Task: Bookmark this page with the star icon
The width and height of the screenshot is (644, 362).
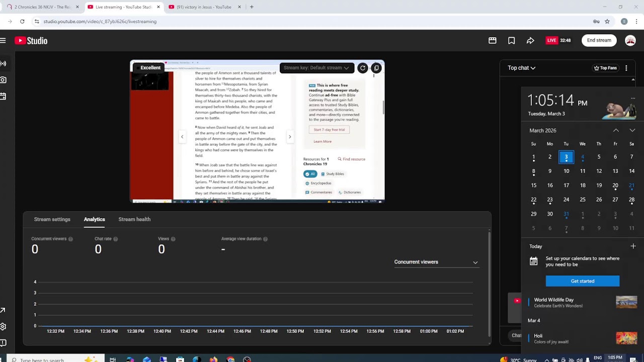Action: (x=607, y=22)
